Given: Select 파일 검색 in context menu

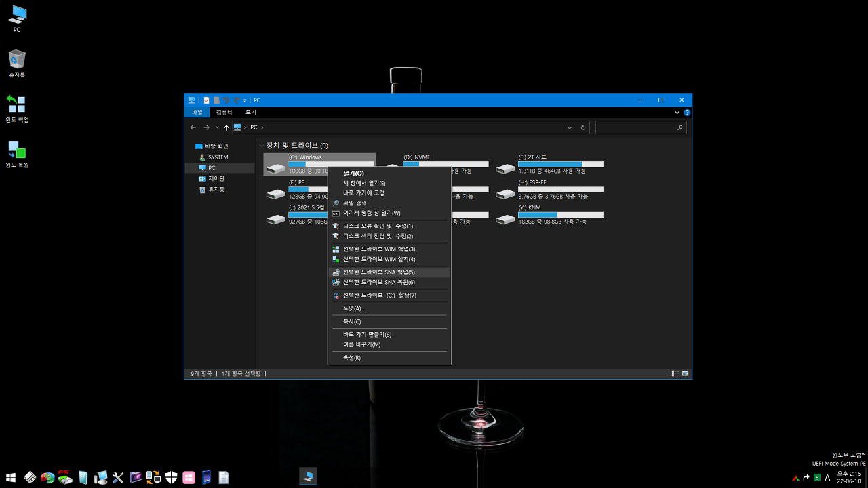Looking at the screenshot, I should pos(389,203).
